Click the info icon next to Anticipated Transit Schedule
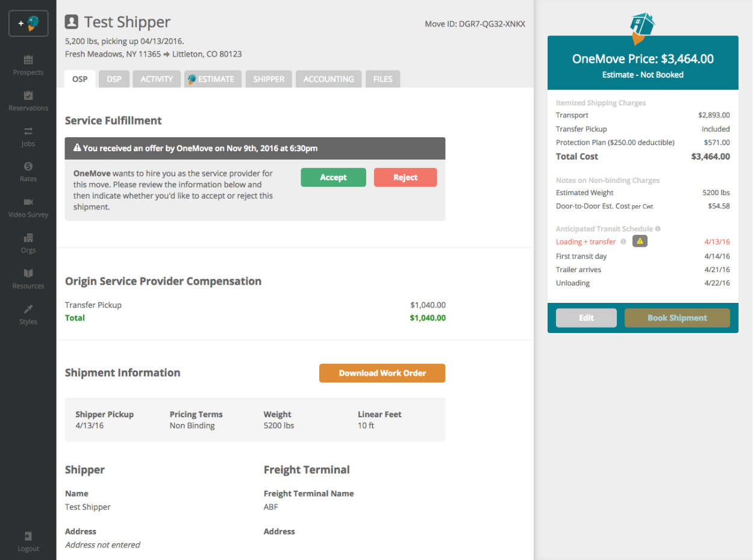Screen dimensions: 753x560 (658, 229)
